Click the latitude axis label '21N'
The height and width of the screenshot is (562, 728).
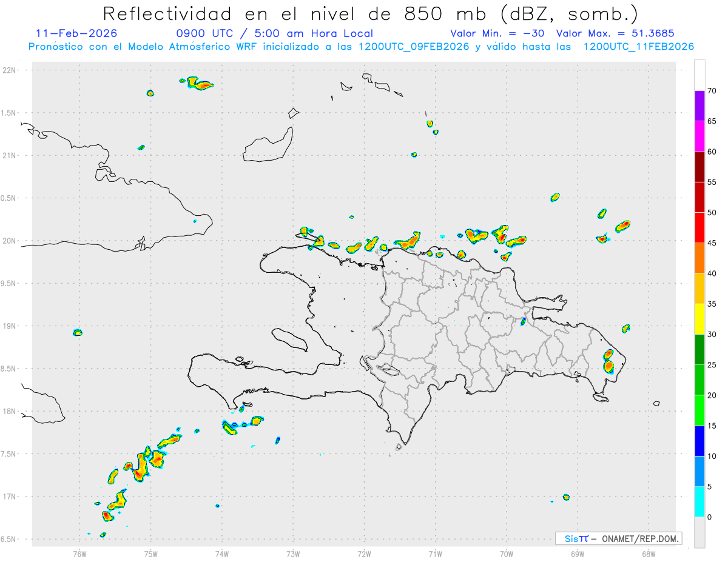pyautogui.click(x=10, y=156)
